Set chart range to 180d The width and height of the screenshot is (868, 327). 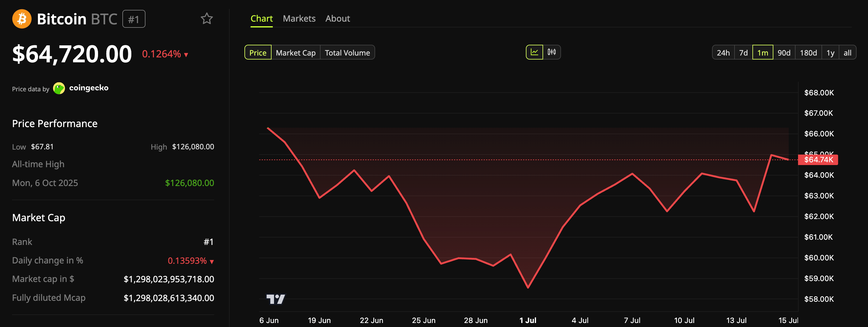point(809,52)
